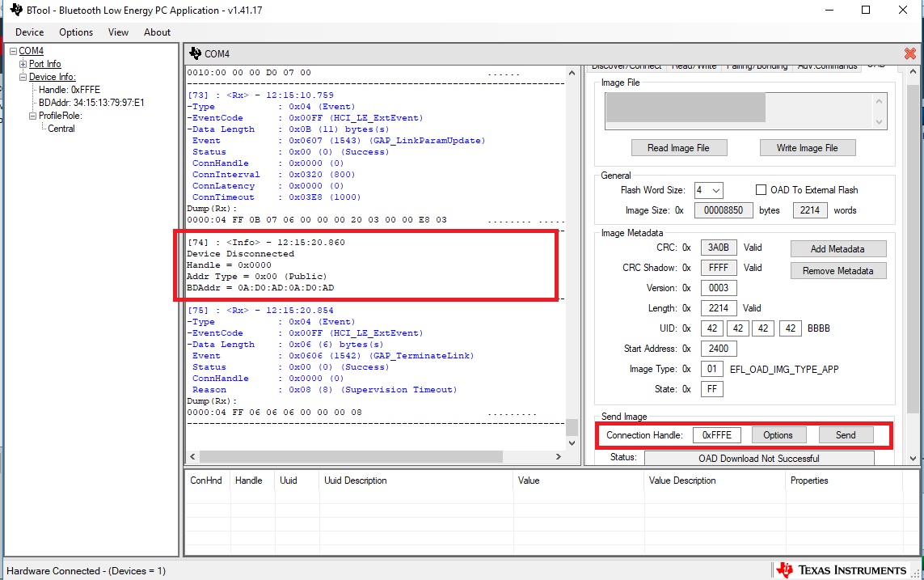Open the About menu
The height and width of the screenshot is (580, 924).
158,32
